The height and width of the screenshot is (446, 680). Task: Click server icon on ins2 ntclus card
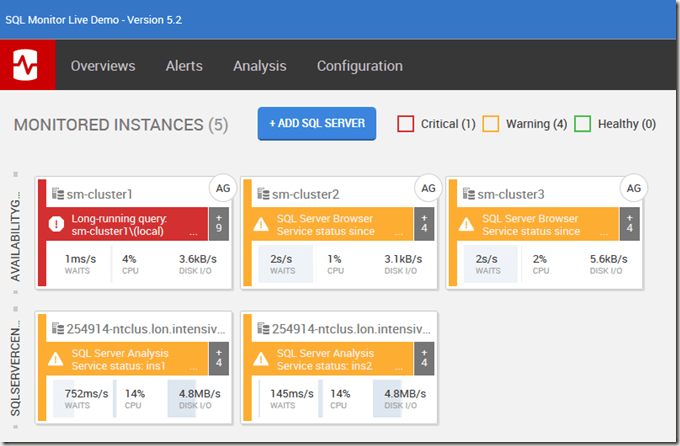pos(263,328)
